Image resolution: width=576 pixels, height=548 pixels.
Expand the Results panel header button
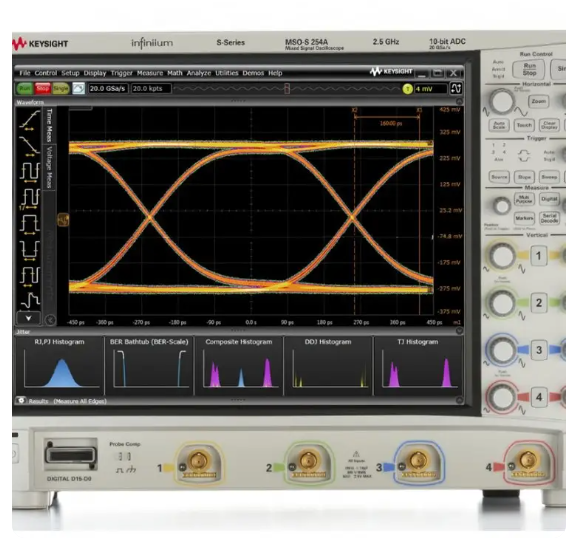tap(459, 400)
